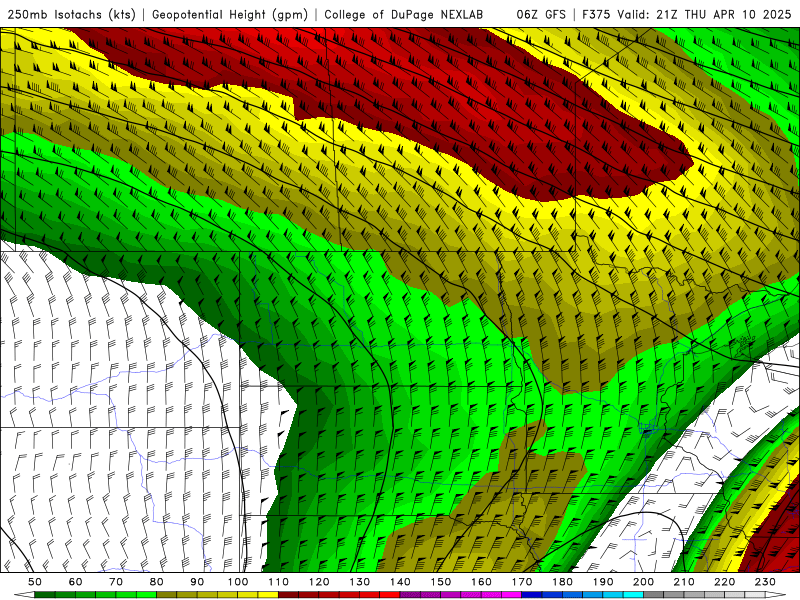Click the '120' color bar label
Viewport: 800px width, 600px height.
click(319, 582)
